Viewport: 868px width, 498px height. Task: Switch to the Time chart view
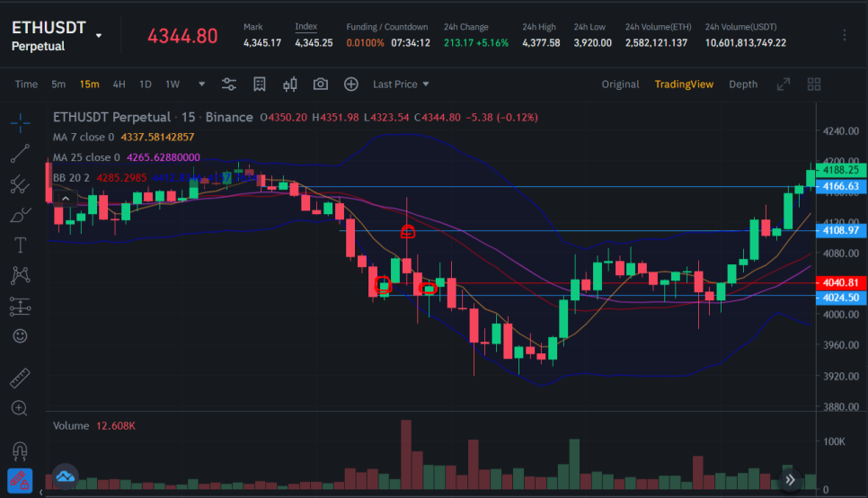tap(26, 84)
